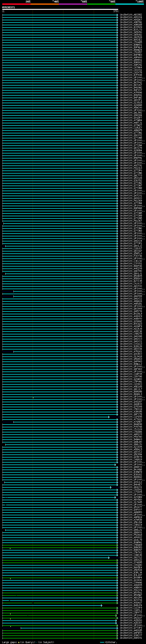
Task: Select the UniRef100_B8AW24 label
Action: 131,50
